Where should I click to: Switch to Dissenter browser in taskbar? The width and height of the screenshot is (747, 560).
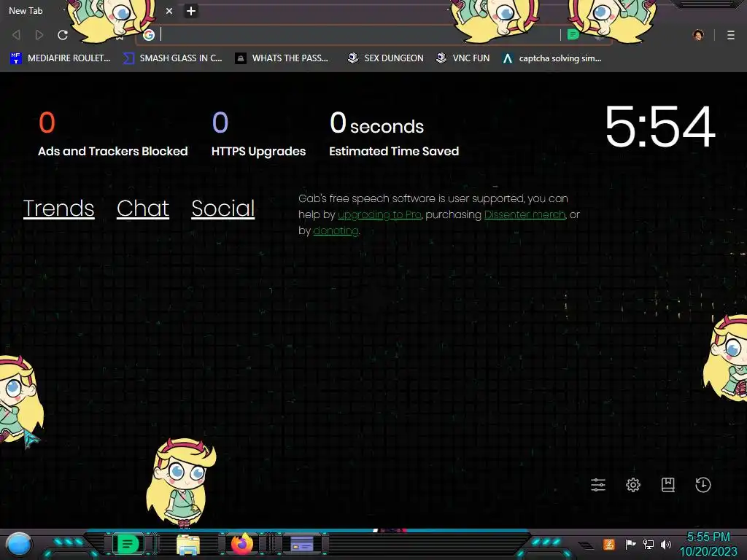click(128, 544)
